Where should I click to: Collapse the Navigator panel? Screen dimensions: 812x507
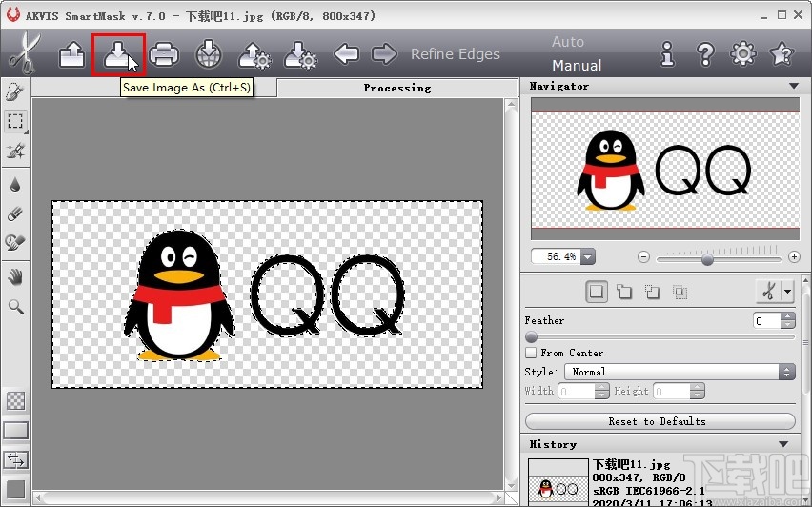pos(794,86)
